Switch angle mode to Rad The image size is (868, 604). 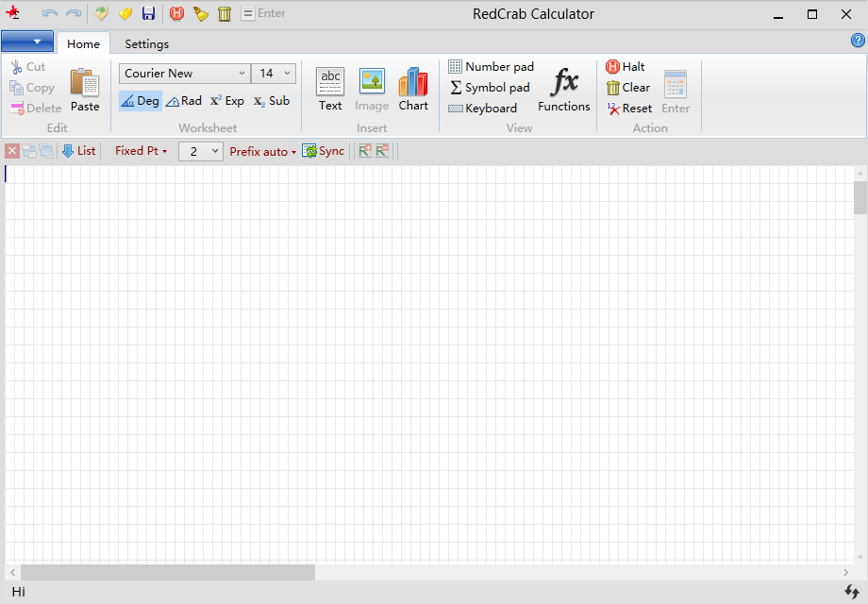tap(184, 101)
